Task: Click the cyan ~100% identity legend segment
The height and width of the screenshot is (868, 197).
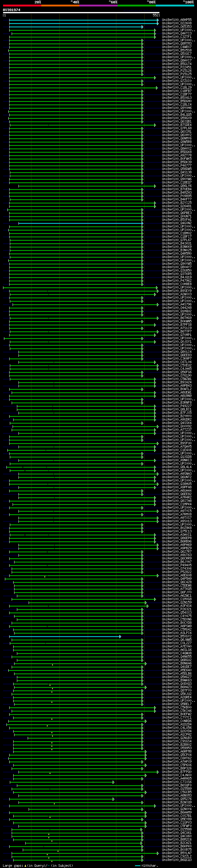Action: pos(175,6)
